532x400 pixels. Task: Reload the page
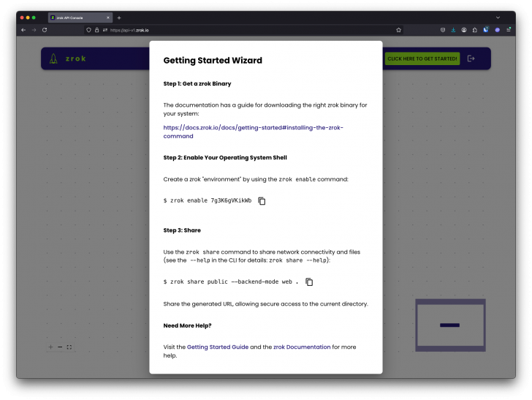45,30
